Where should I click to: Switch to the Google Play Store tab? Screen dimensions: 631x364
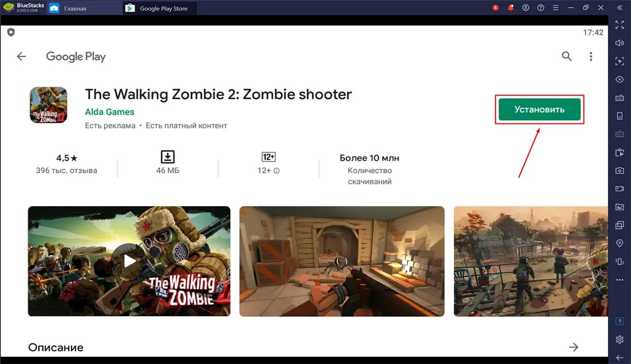161,8
